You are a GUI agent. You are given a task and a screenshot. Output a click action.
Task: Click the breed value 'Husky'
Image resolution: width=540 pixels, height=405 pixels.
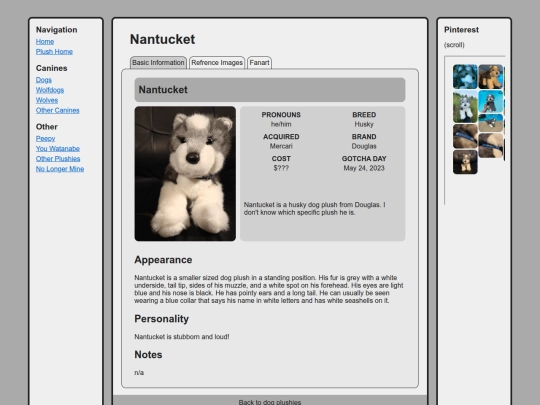click(x=364, y=124)
